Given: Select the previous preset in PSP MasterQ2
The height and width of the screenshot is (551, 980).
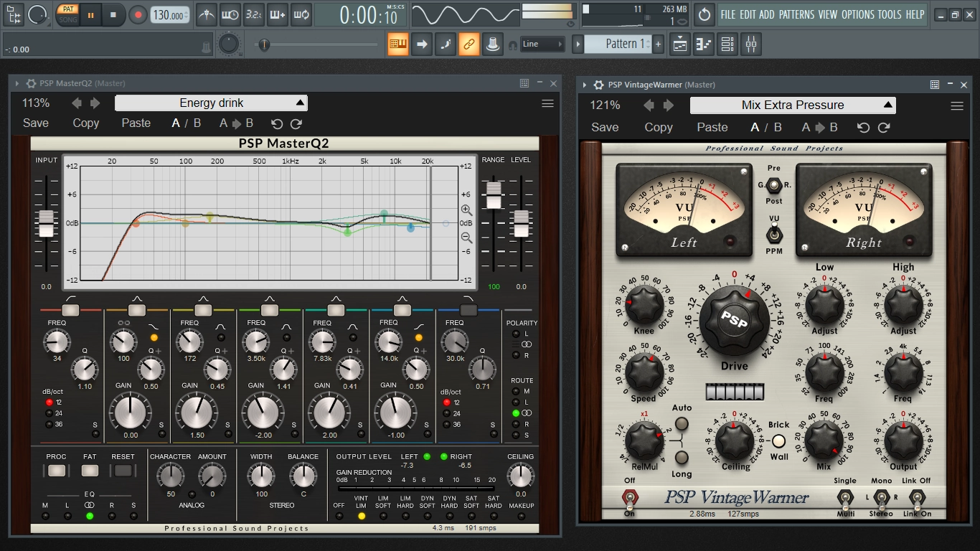Looking at the screenshot, I should [x=77, y=103].
